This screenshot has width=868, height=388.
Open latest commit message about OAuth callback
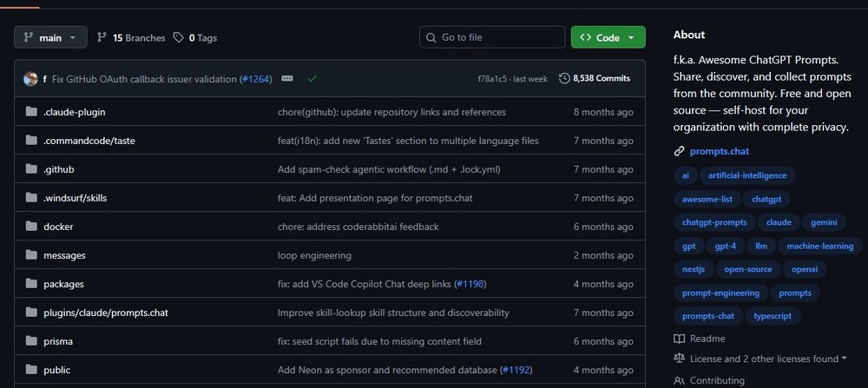145,79
